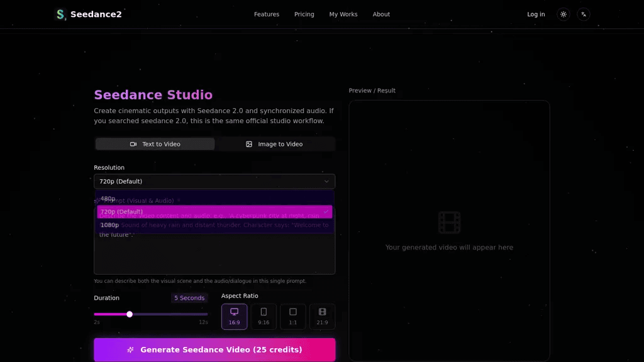Open the Pricing menu item
This screenshot has width=644, height=362.
click(304, 14)
